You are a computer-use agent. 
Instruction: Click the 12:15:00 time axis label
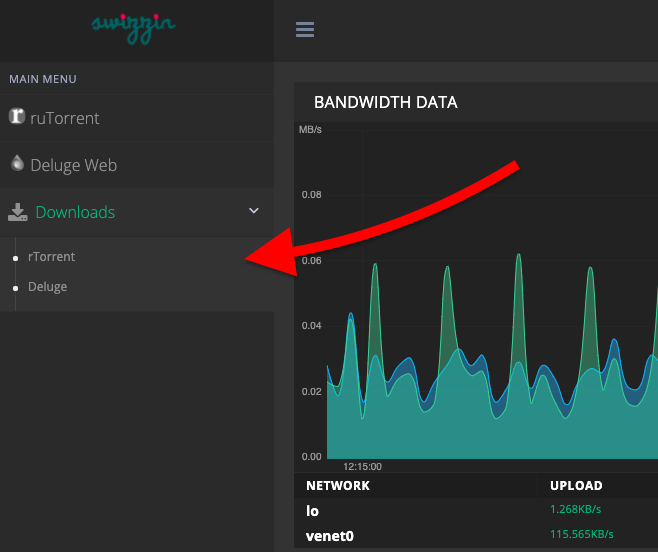click(363, 466)
